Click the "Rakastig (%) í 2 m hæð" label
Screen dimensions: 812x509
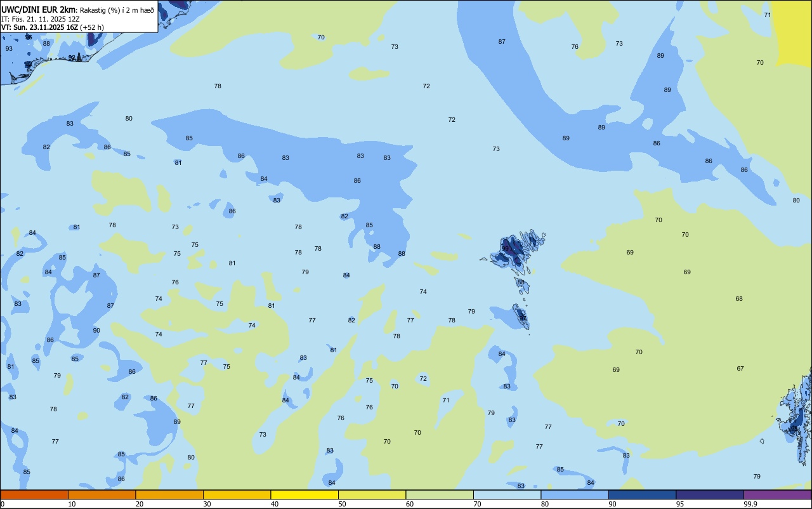[117, 10]
